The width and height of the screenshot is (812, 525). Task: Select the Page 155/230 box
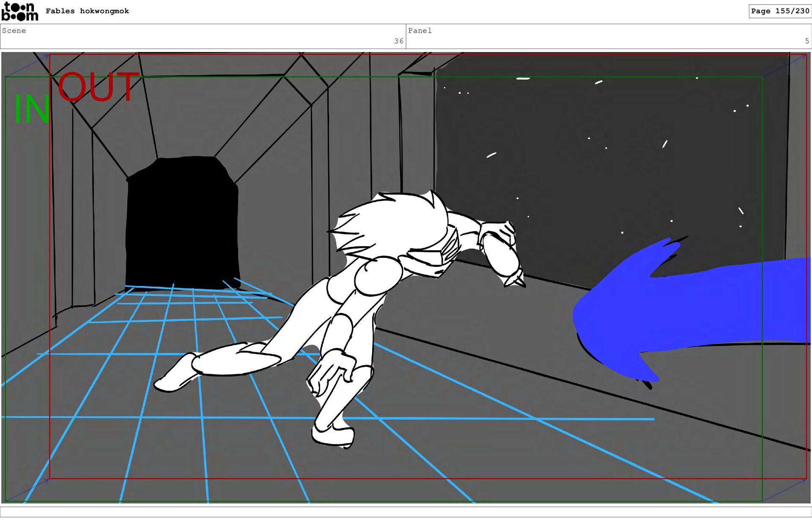click(779, 11)
